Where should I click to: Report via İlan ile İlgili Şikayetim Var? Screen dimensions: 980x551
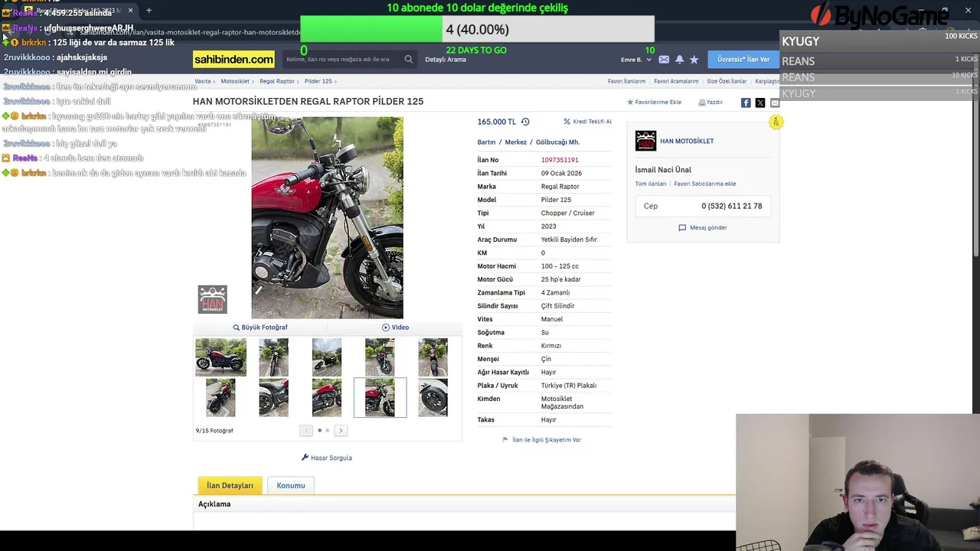541,440
